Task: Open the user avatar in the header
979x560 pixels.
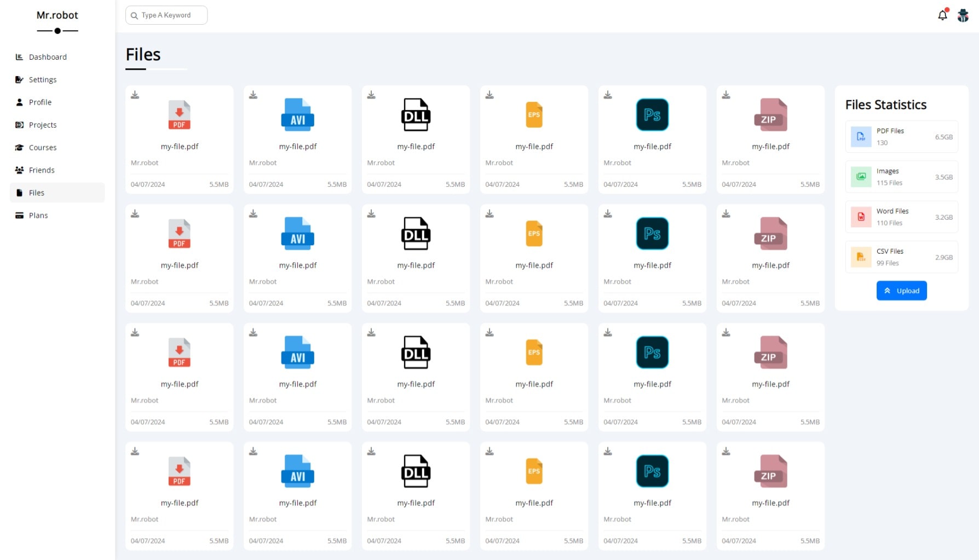Action: point(963,15)
